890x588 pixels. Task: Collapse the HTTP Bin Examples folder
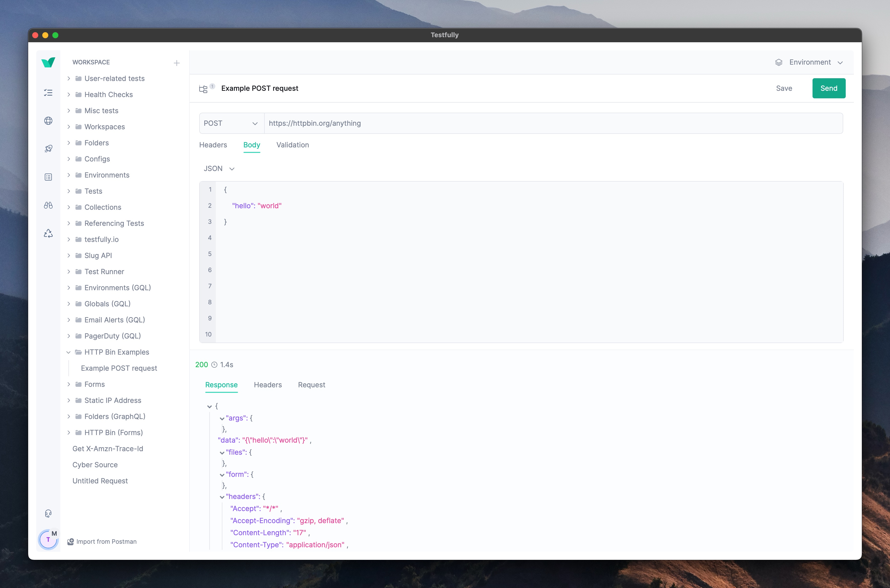tap(69, 352)
